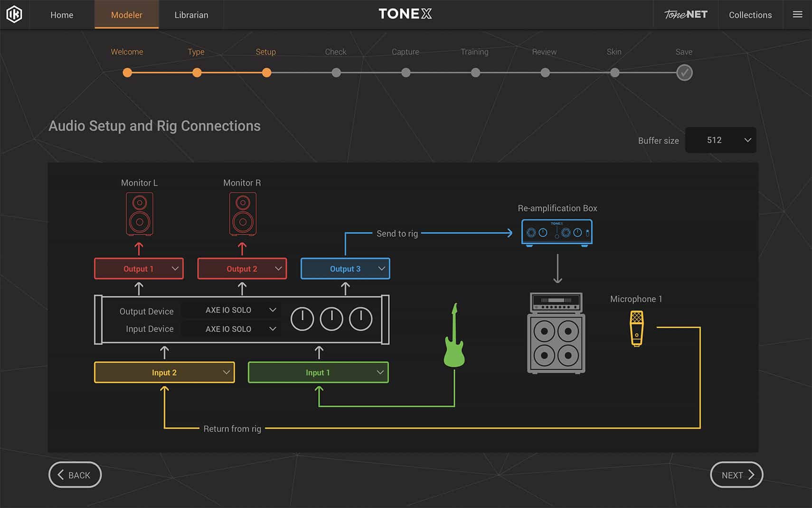Viewport: 812px width, 508px height.
Task: Select the Microphone 1 icon
Action: point(636,328)
